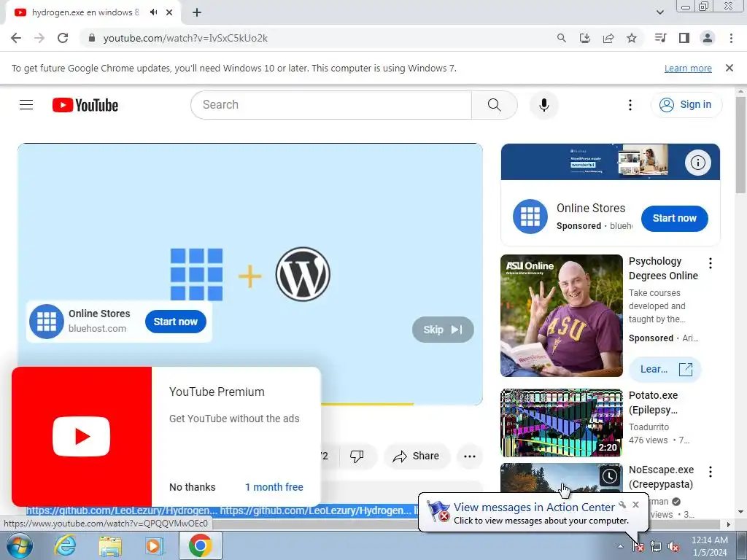The height and width of the screenshot is (560, 747).
Task: Open the more actions ellipsis under video
Action: click(470, 456)
